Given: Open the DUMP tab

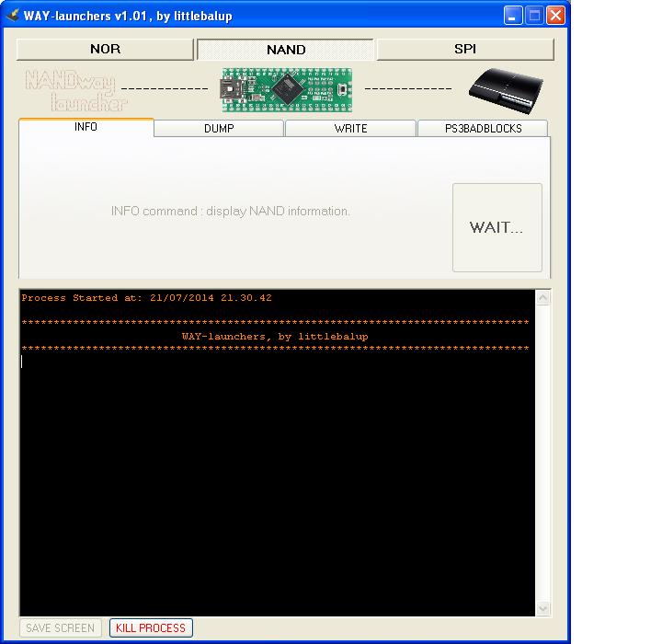Looking at the screenshot, I should pyautogui.click(x=219, y=129).
